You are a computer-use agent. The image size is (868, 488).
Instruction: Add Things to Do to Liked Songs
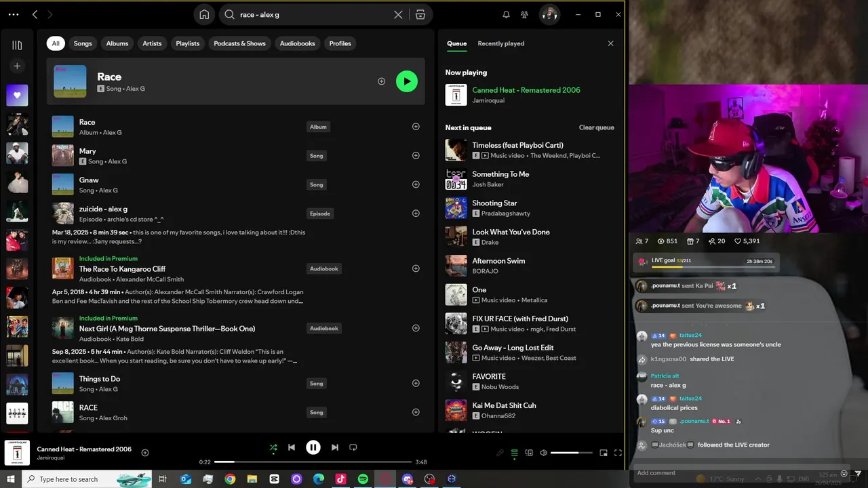click(416, 383)
